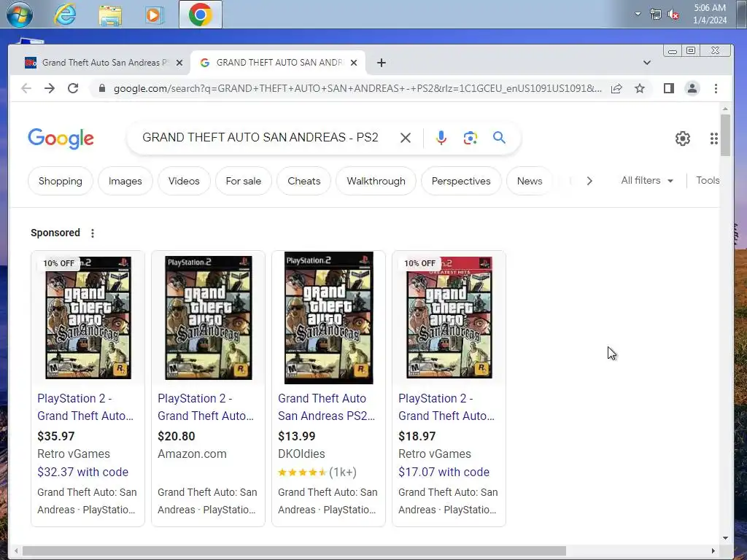Click the DKOldies star rating (1k+)
Image resolution: width=747 pixels, height=560 pixels.
(x=317, y=472)
